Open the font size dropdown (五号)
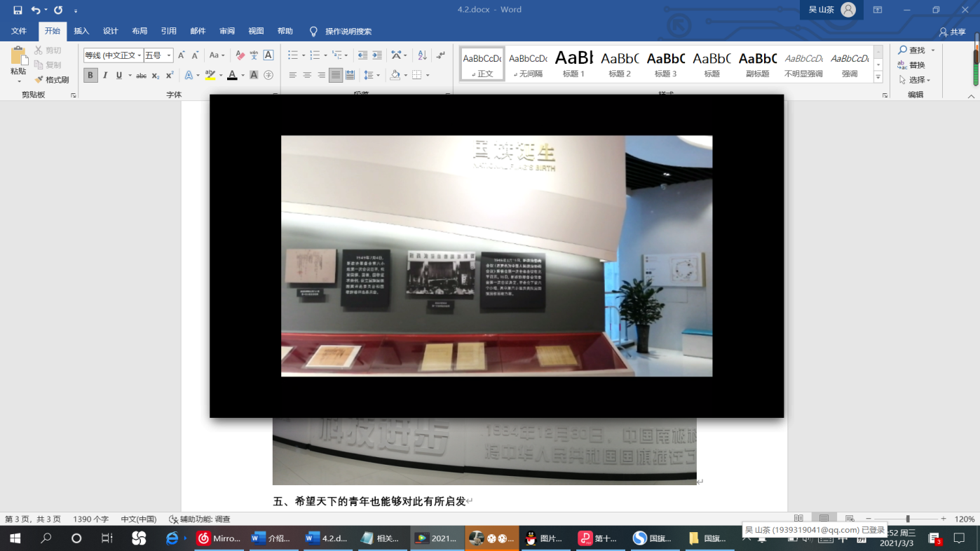This screenshot has height=551, width=980. click(x=169, y=55)
